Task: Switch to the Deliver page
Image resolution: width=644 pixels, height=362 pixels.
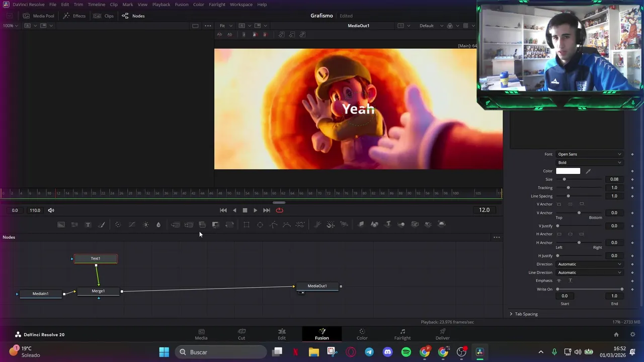Action: click(443, 334)
